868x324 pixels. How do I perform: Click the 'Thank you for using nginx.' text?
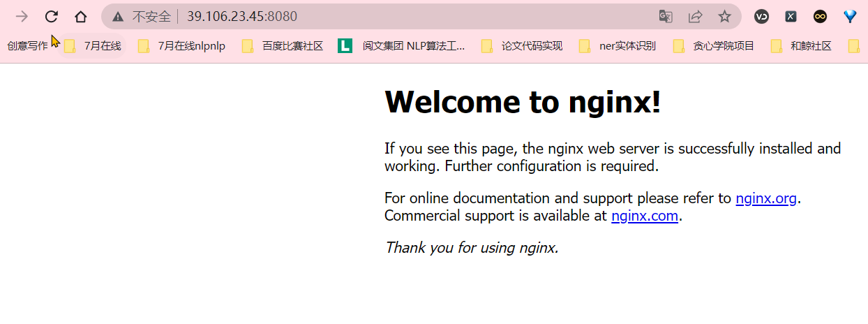pos(472,247)
